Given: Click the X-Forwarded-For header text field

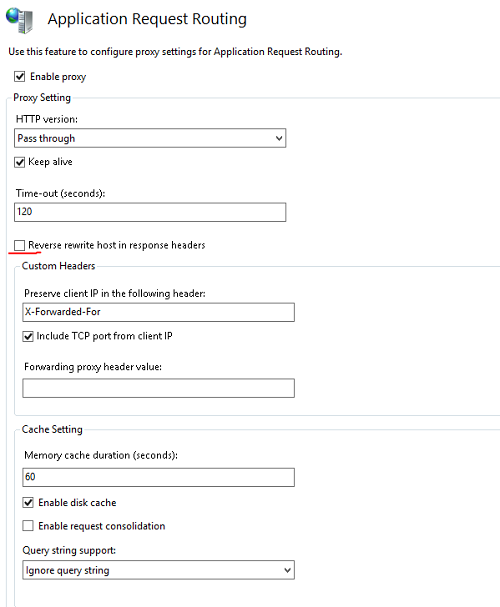Looking at the screenshot, I should tap(159, 312).
